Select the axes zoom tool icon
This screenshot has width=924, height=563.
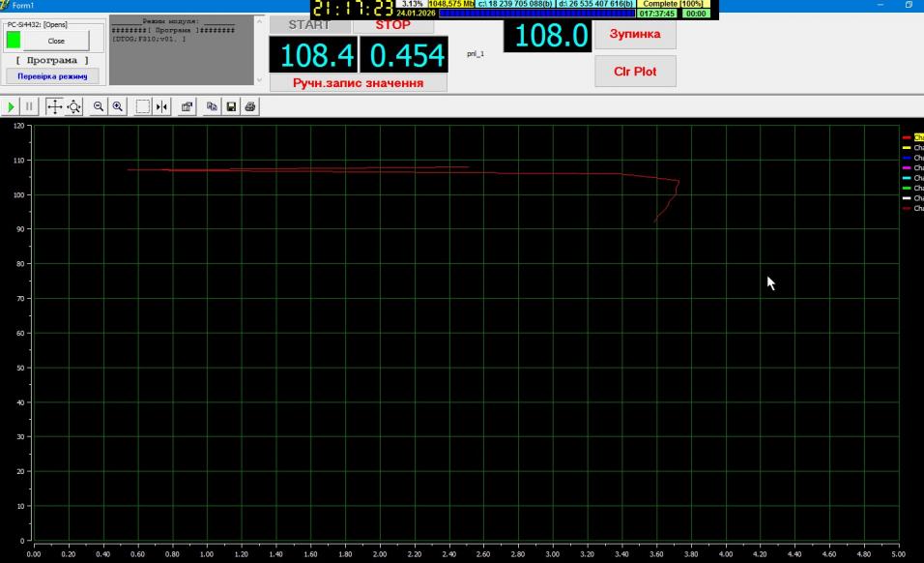click(74, 106)
